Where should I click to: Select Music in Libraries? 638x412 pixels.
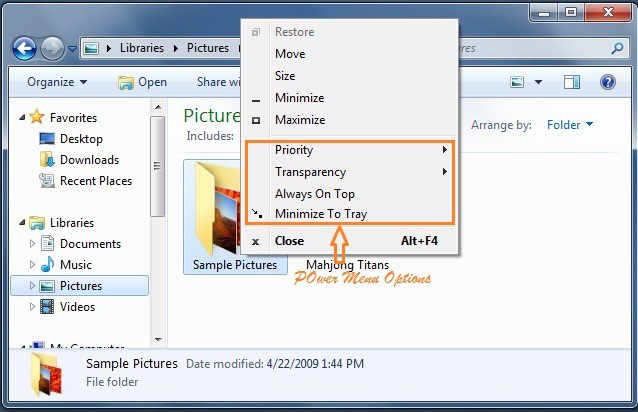click(76, 265)
